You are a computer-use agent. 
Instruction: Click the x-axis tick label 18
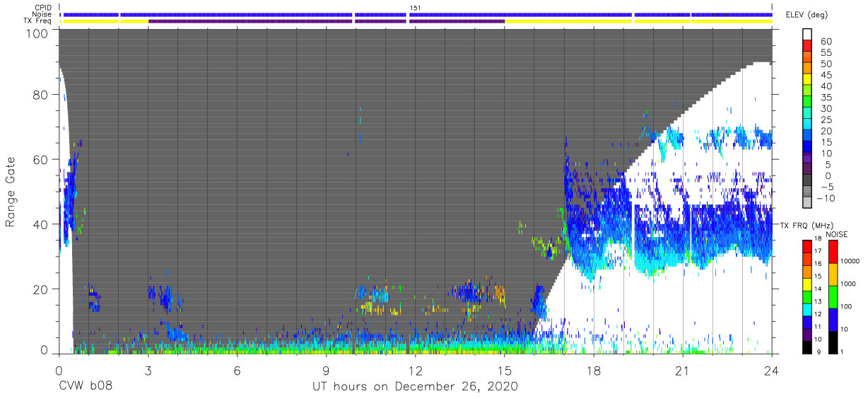pos(594,370)
